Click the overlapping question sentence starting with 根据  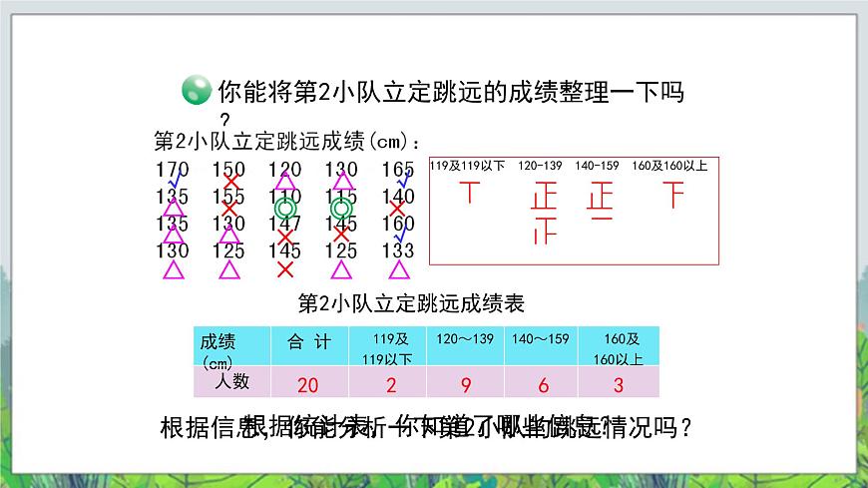(x=426, y=427)
